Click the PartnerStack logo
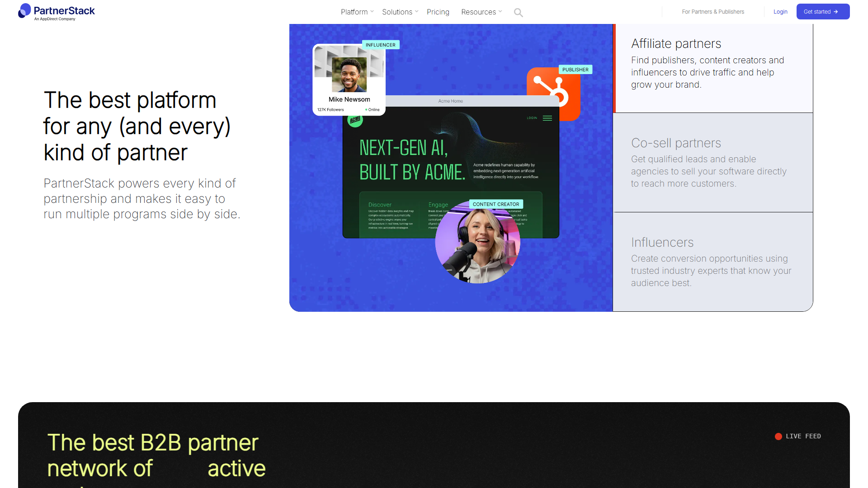 coord(57,12)
